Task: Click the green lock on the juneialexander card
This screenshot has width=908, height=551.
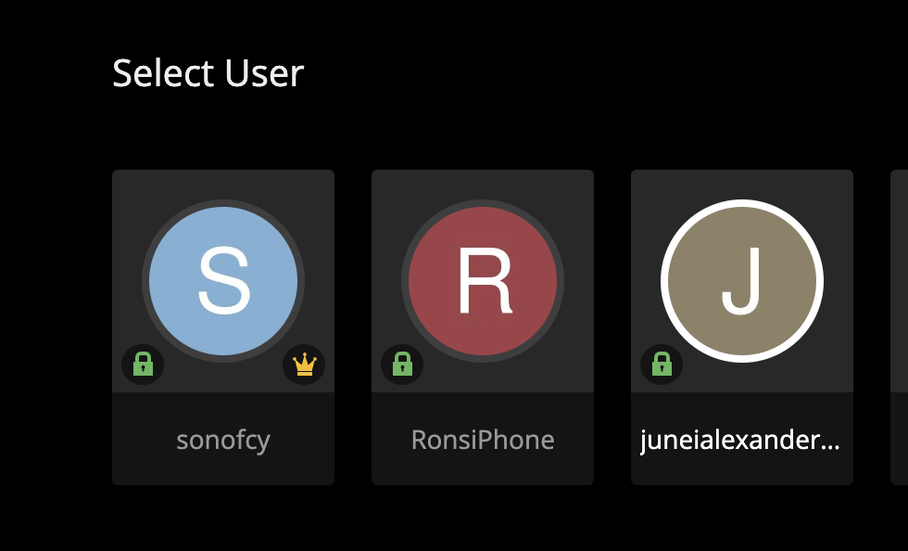Action: pyautogui.click(x=662, y=364)
